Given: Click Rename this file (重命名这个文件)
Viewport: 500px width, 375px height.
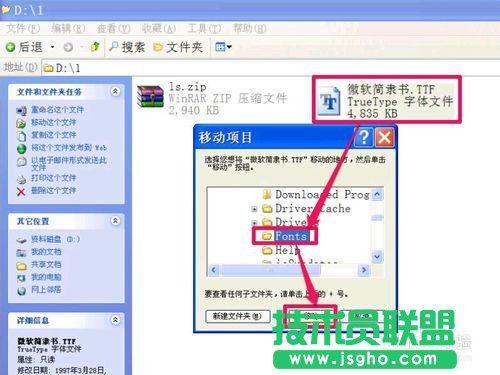Looking at the screenshot, I should click(x=57, y=110).
